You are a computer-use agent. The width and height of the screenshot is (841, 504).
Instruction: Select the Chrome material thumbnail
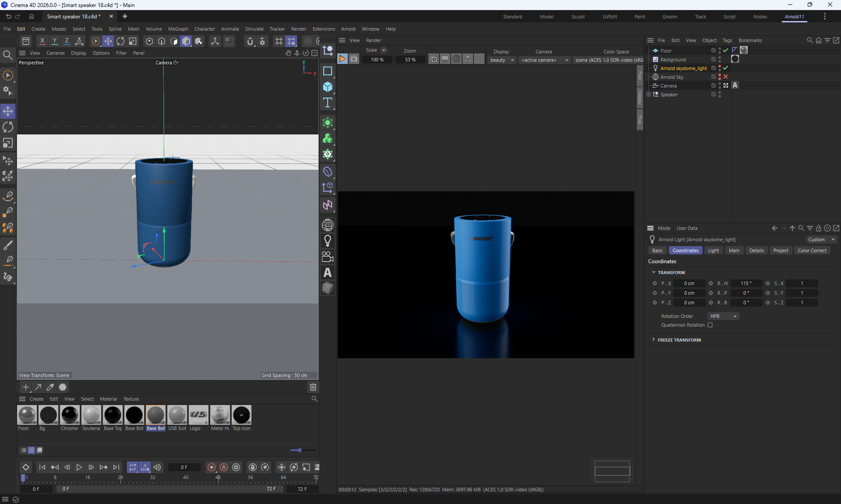(x=70, y=415)
